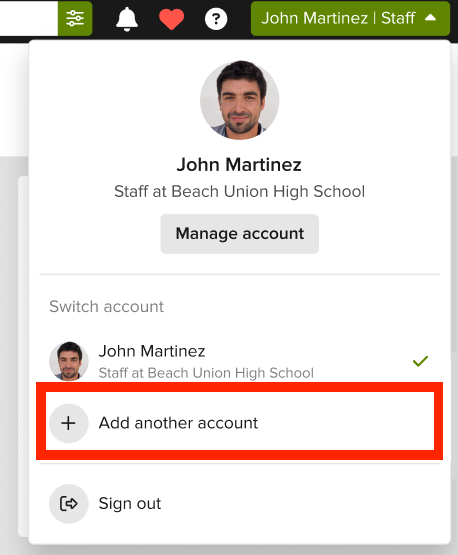Open the help question mark icon
Image resolution: width=458 pixels, height=555 pixels.
[216, 19]
